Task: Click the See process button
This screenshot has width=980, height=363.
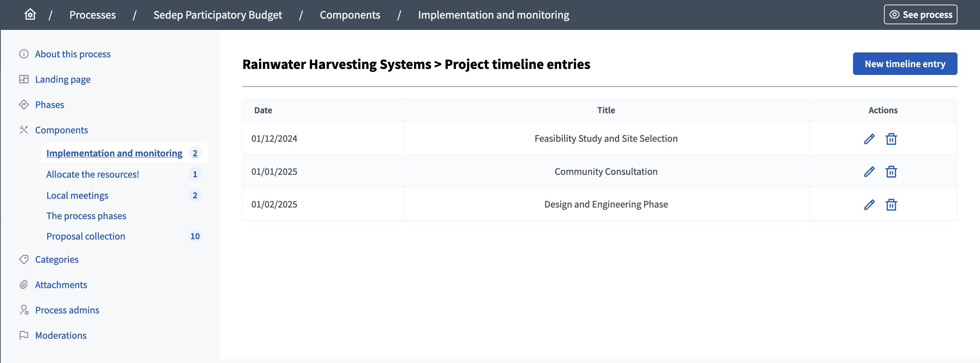Action: point(920,14)
